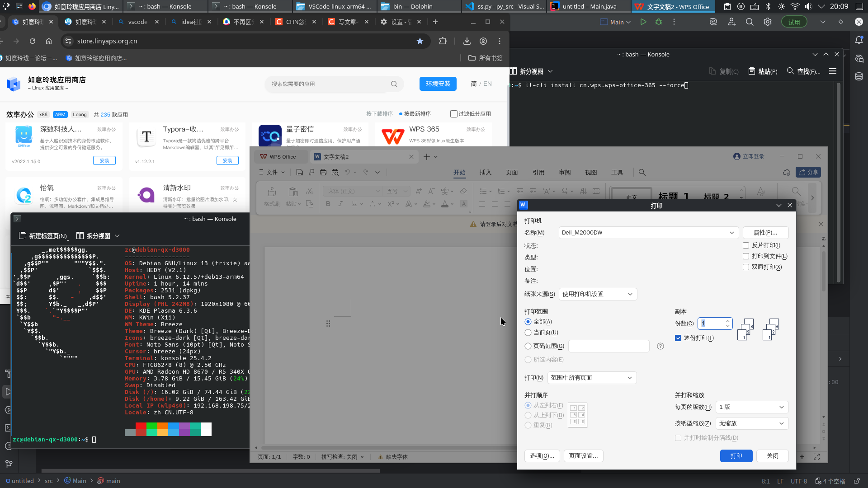Click the 页码范围 page range input field

tap(609, 346)
